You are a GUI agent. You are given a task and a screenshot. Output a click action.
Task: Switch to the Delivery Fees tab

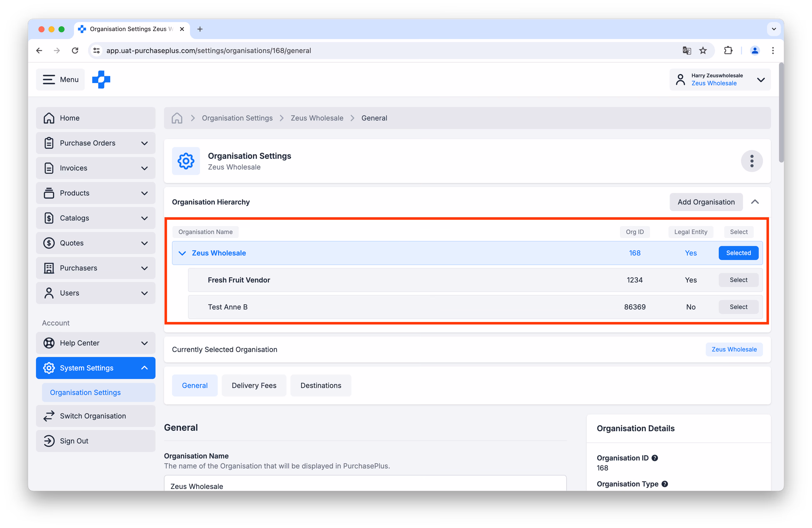(x=254, y=385)
